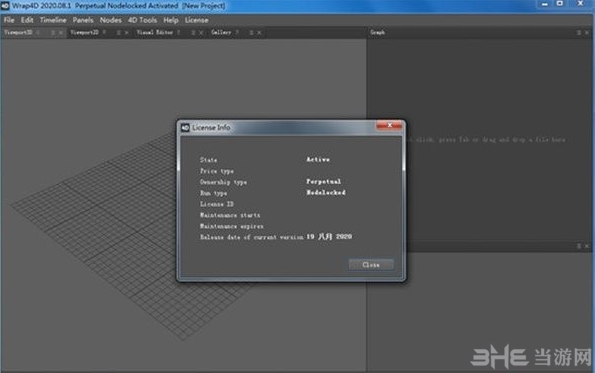This screenshot has width=595, height=373.
Task: Open the Nodes menu
Action: [x=110, y=20]
